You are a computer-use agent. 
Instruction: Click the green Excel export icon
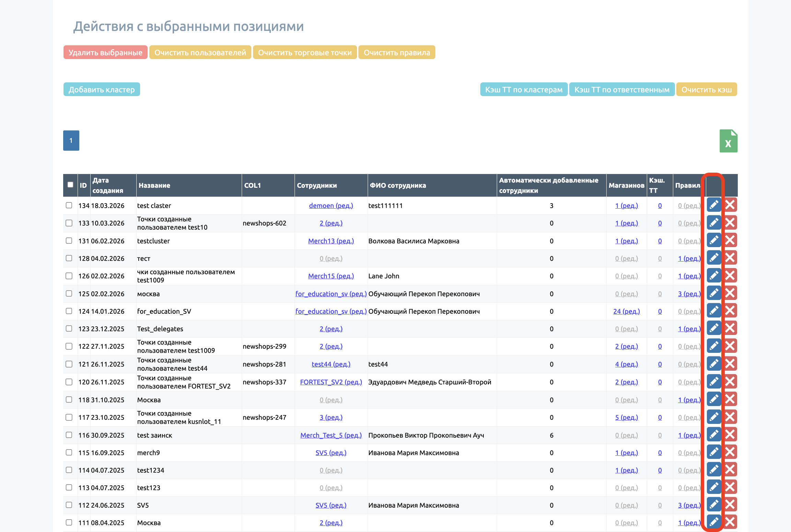728,141
